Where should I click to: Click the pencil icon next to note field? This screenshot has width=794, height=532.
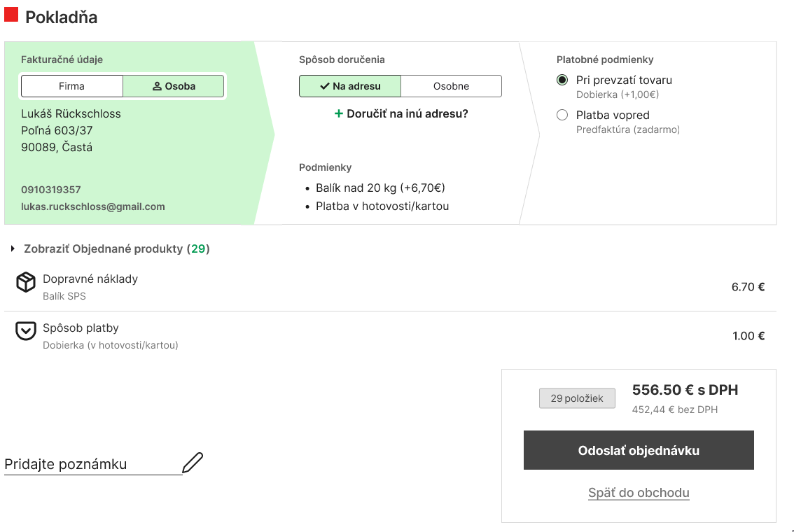point(193,463)
